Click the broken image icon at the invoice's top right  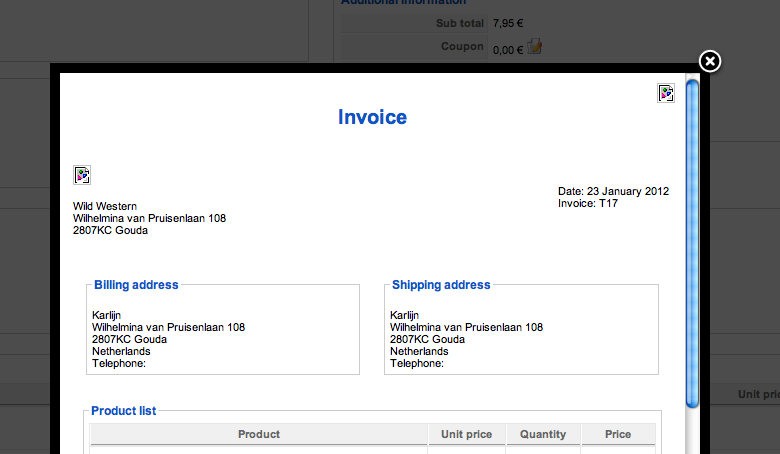click(x=666, y=93)
